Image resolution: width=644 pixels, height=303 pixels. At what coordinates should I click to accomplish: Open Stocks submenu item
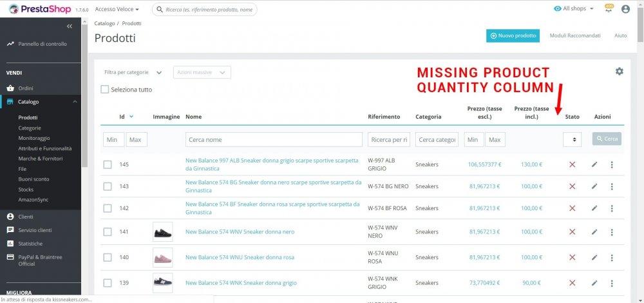tap(26, 190)
